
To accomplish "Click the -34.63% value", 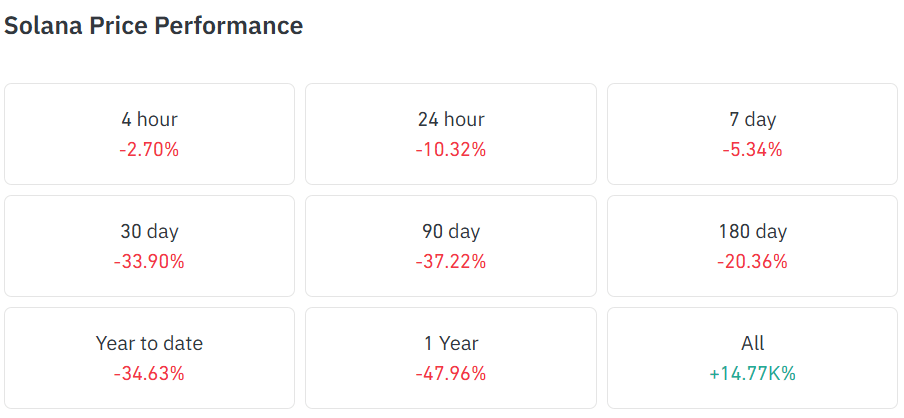I will tap(149, 374).
